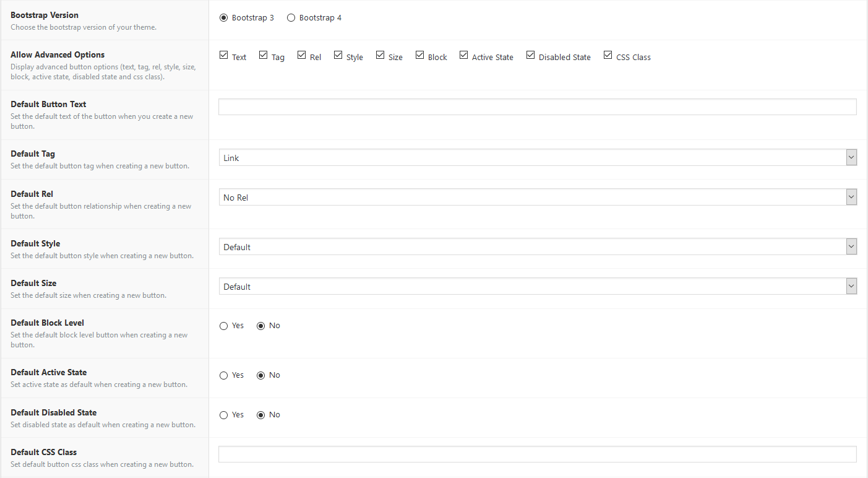Uncheck the Active State checkbox
Viewport: 868px width, 478px height.
pyautogui.click(x=463, y=55)
